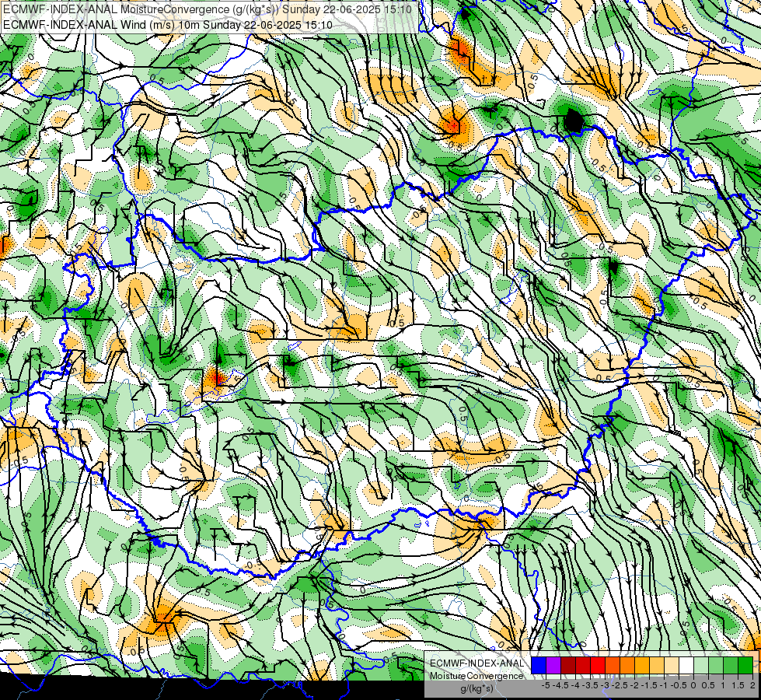
Task: Click the -3.5 tick label on legend
Action: click(x=590, y=685)
